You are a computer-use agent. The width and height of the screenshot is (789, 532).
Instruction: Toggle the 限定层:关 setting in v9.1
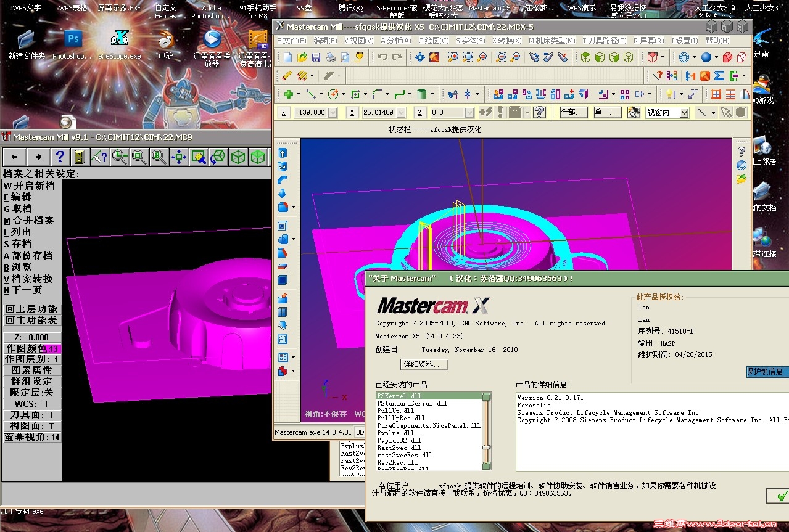point(31,393)
